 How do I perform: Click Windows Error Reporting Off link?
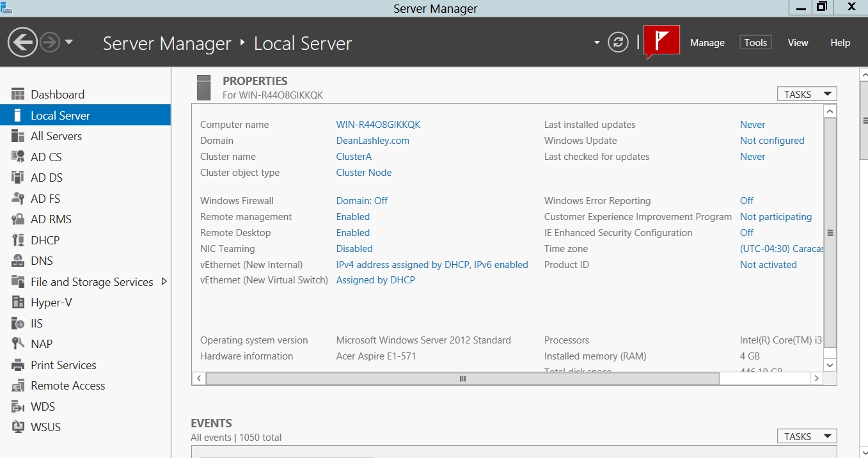[747, 201]
